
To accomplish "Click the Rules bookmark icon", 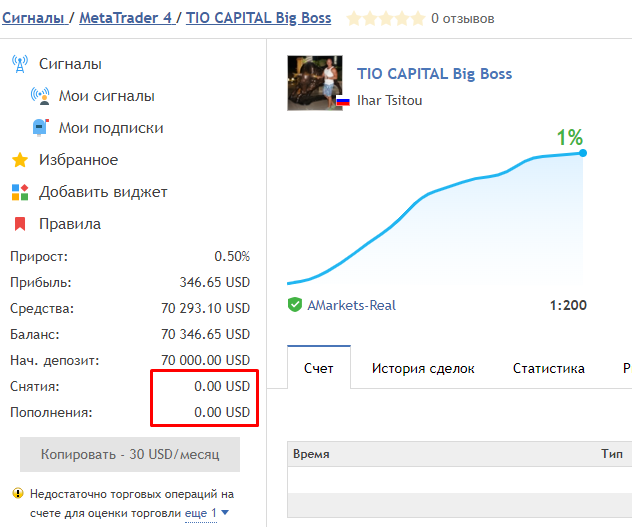I will tap(20, 224).
